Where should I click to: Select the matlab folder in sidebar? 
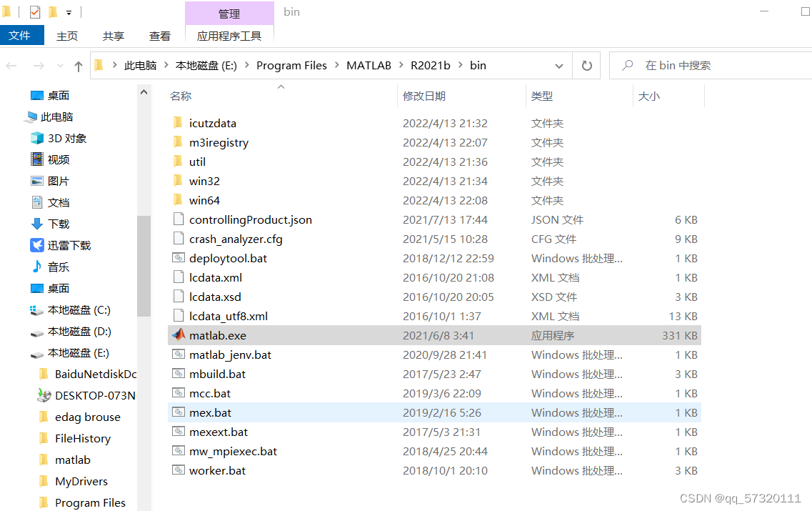tap(73, 460)
